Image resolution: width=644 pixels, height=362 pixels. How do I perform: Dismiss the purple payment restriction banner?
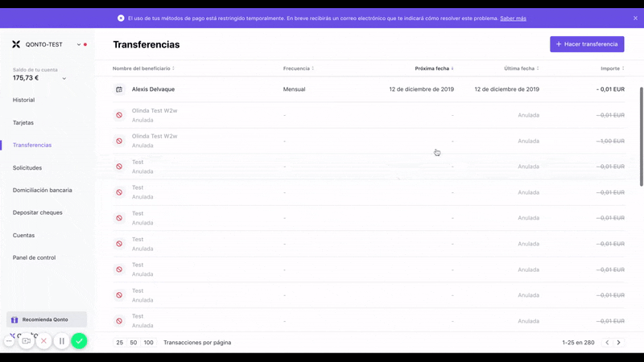tap(635, 18)
